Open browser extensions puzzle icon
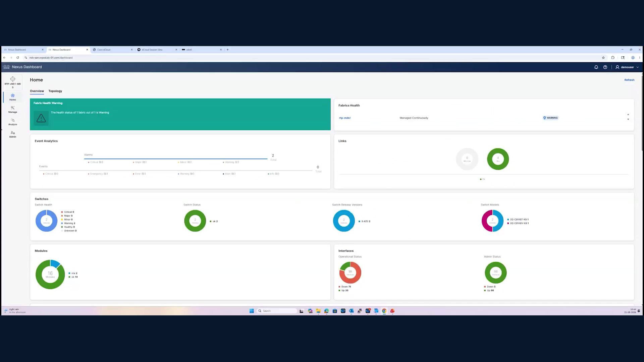This screenshot has width=644, height=362. click(x=613, y=58)
